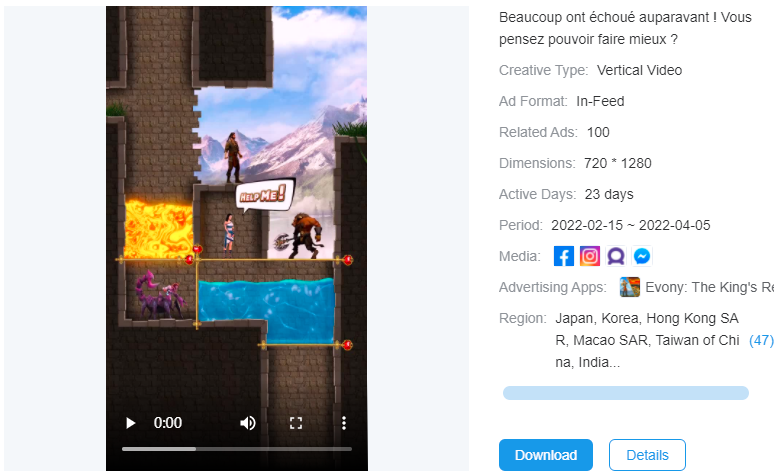Viewport: 780px width, 476px height.
Task: Click the 0:00 video timestamp
Action: pyautogui.click(x=168, y=423)
